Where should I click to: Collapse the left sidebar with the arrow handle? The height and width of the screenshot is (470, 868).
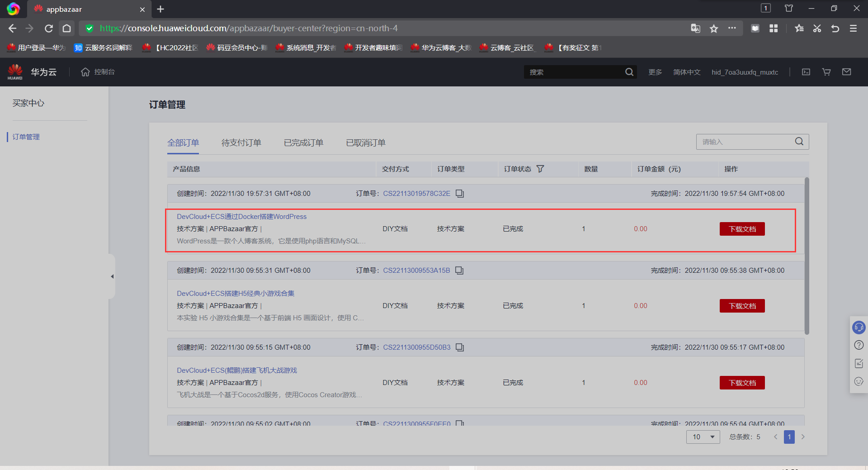click(112, 276)
